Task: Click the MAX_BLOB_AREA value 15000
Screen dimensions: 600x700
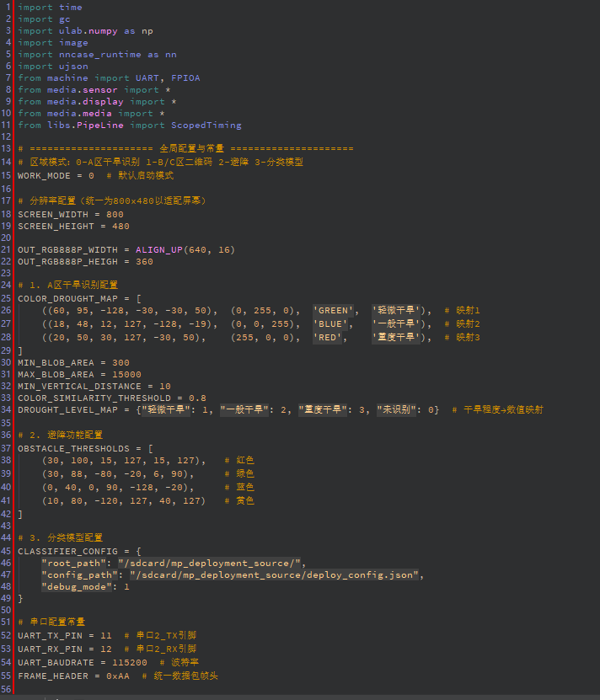Action: (126, 374)
